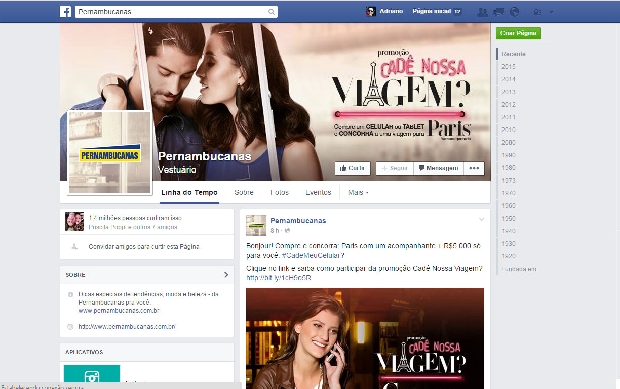Open www.pernambucanas.com.br link in description
This screenshot has width=620, height=389.
pos(119,311)
